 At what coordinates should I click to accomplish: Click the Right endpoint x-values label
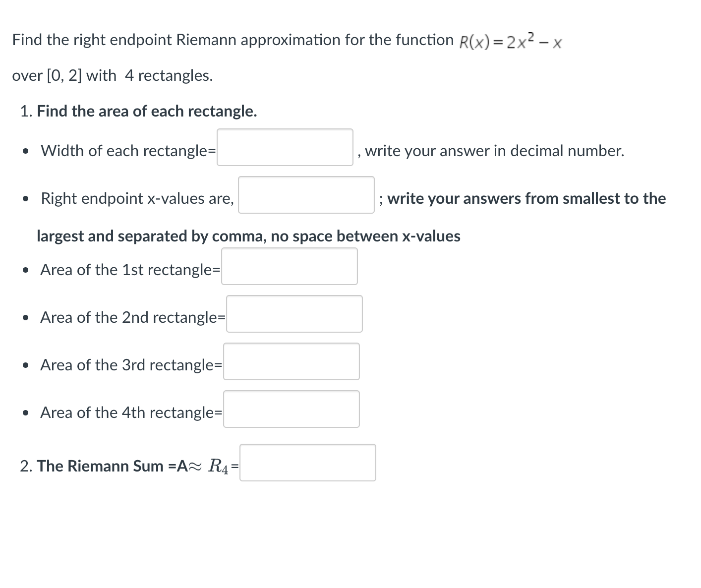tap(136, 198)
